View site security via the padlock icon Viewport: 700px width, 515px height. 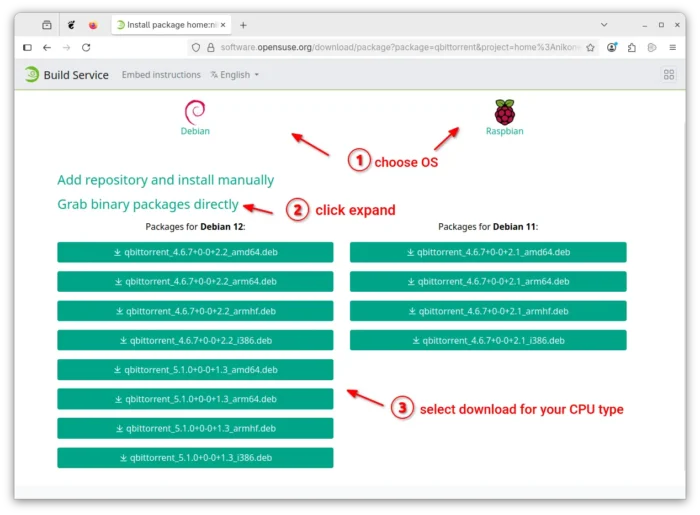pyautogui.click(x=211, y=47)
